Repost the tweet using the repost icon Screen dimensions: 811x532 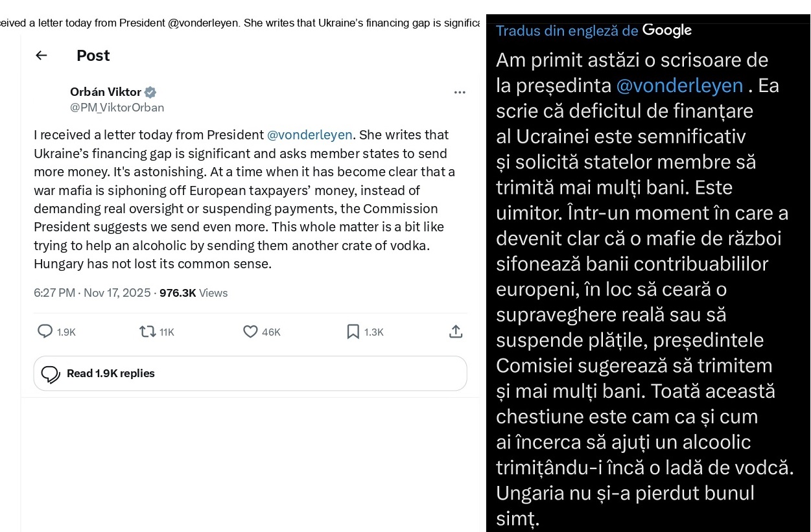pos(147,332)
